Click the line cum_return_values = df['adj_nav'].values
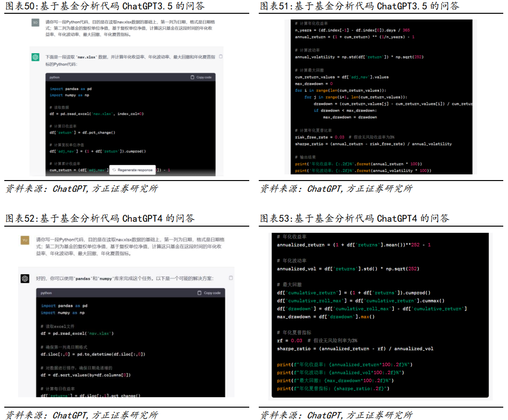Viewport: 508px width, 420px height. click(x=342, y=77)
